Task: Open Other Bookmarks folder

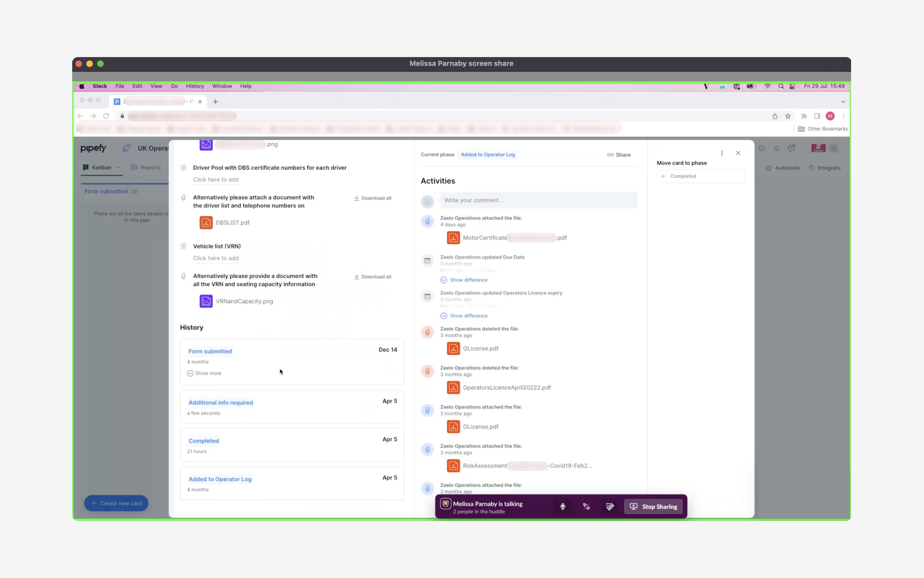Action: pyautogui.click(x=823, y=129)
